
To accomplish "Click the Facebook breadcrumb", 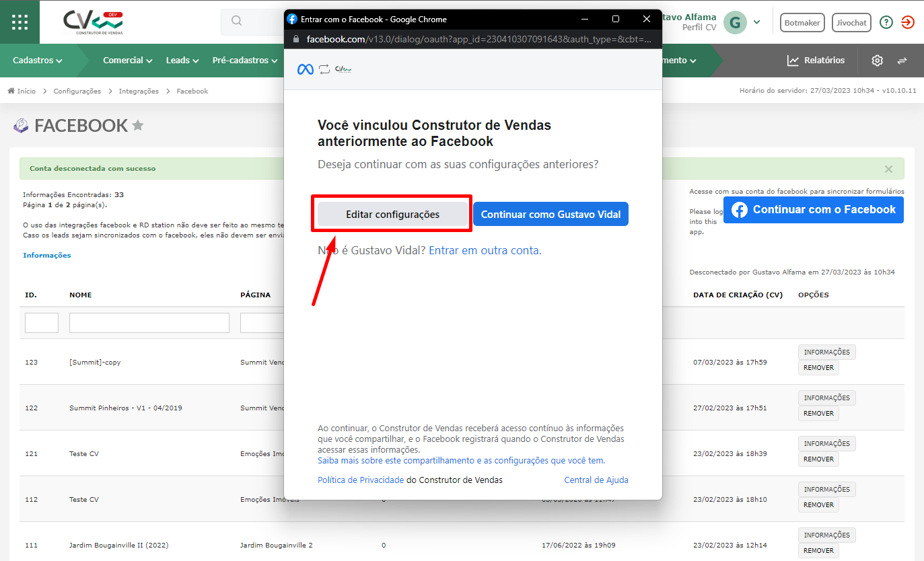I will pos(192,91).
